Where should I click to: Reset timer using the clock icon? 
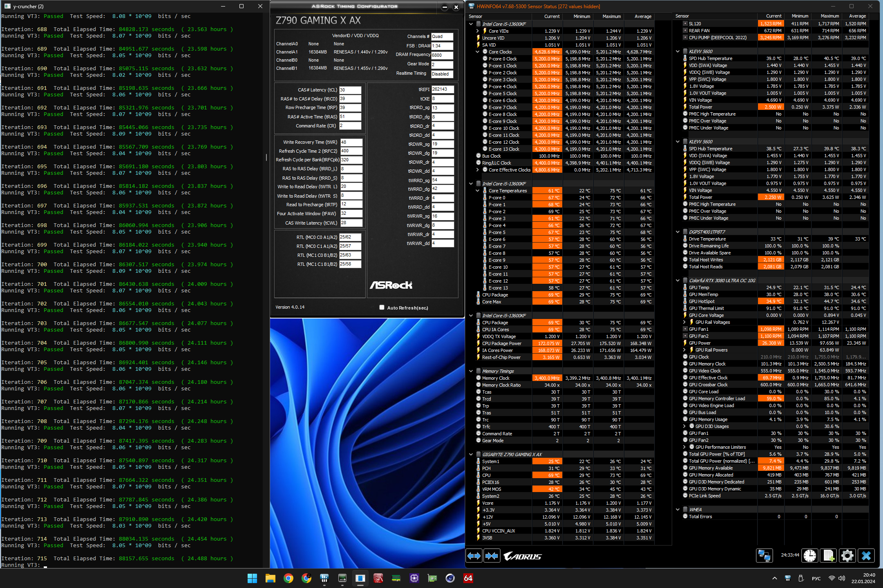(809, 556)
